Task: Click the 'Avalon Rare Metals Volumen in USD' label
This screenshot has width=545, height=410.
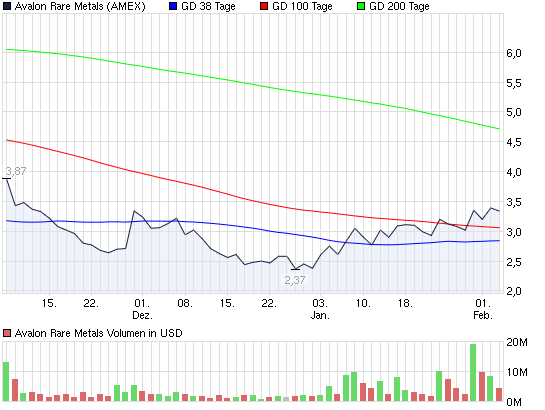Action: (x=98, y=333)
